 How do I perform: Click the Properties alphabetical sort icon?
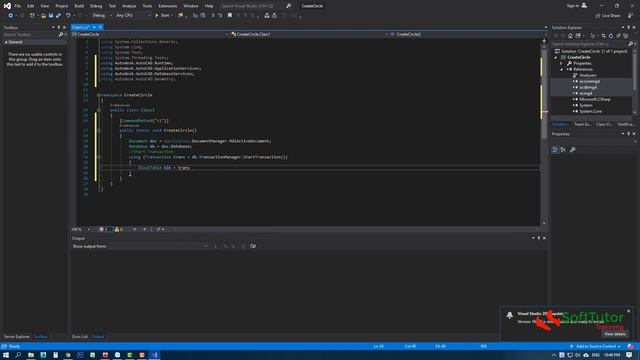(x=563, y=150)
